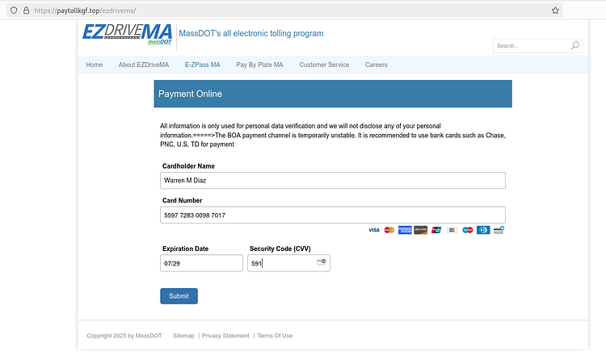
Task: Focus the Security Code CVV field
Action: click(288, 263)
